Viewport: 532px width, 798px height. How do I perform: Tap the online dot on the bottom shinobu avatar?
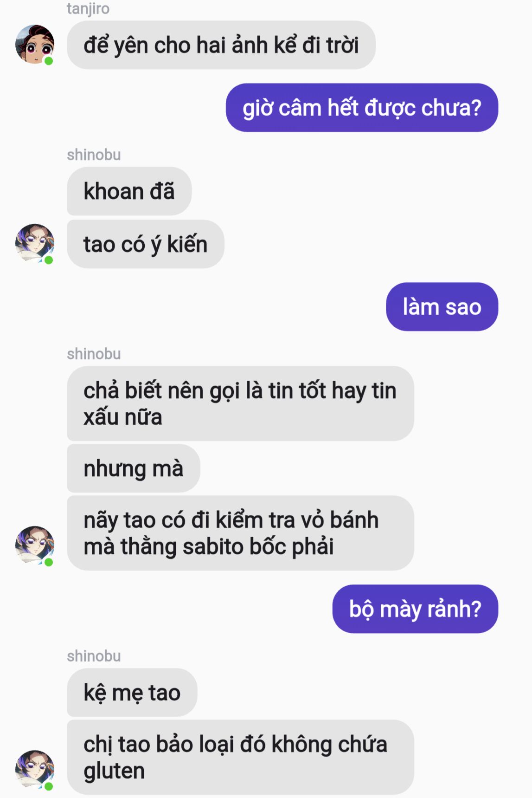49,786
